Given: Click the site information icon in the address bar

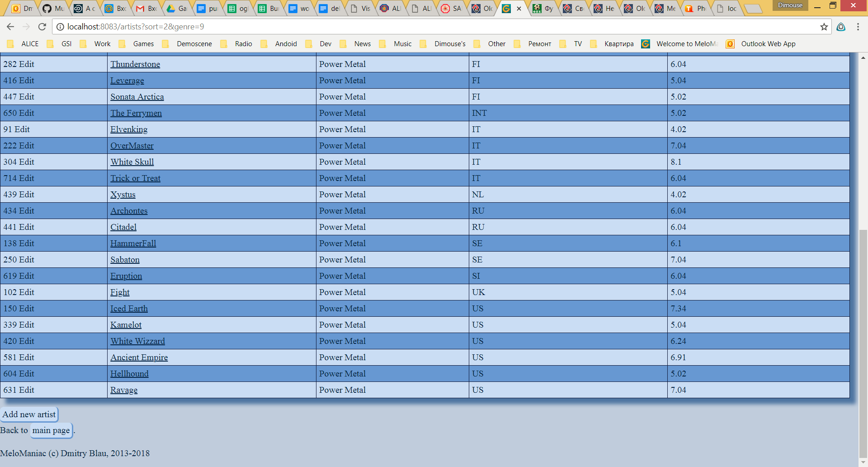Looking at the screenshot, I should click(x=60, y=27).
